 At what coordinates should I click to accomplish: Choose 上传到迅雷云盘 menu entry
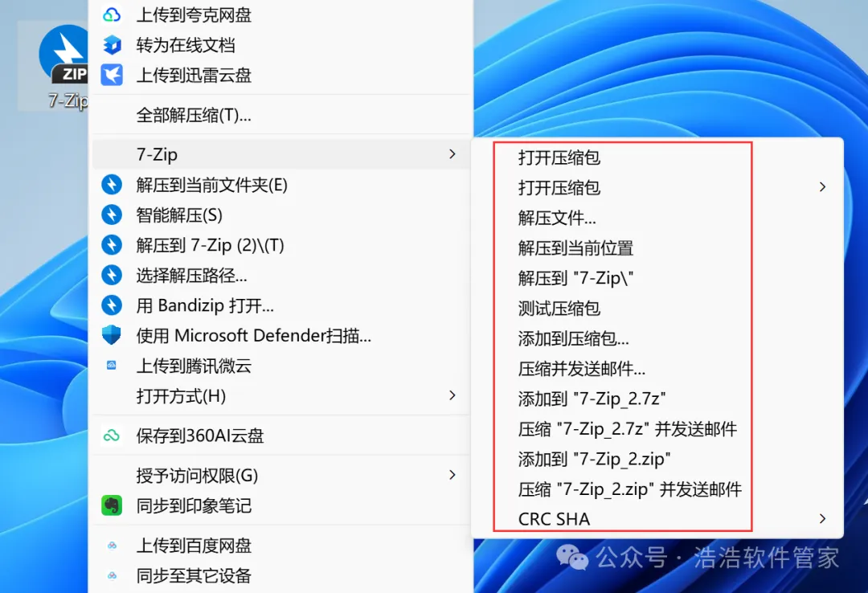coord(281,75)
